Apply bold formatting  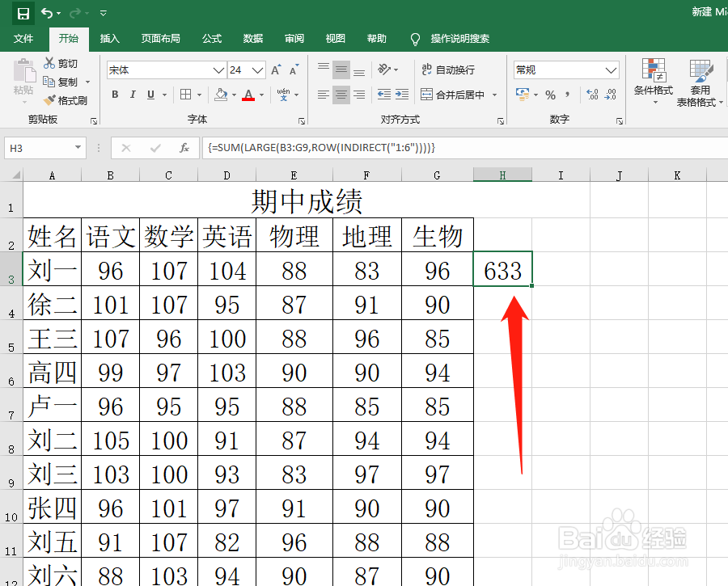[x=114, y=95]
